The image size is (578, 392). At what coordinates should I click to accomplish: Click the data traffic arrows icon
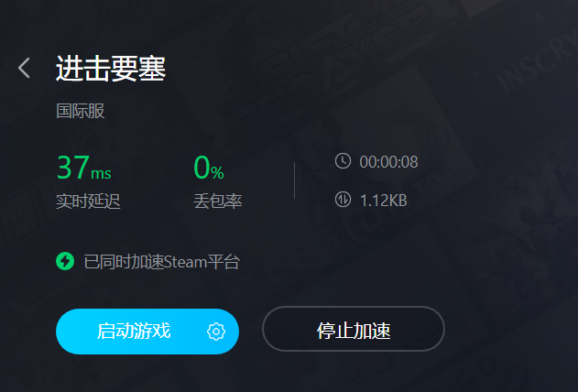(343, 200)
